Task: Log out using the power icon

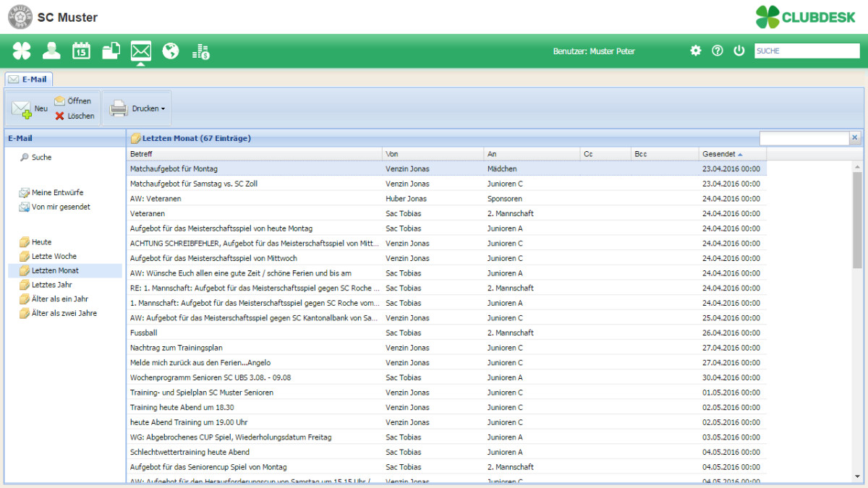Action: click(x=739, y=51)
